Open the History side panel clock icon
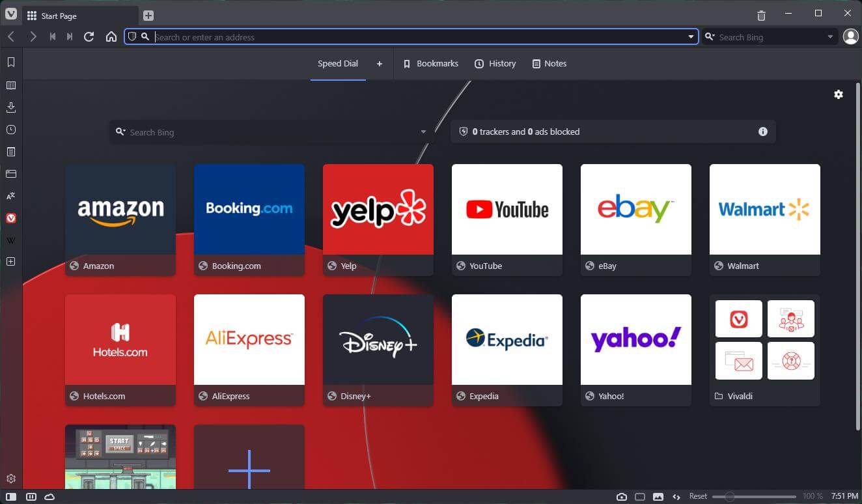Image resolution: width=862 pixels, height=504 pixels. (x=11, y=130)
